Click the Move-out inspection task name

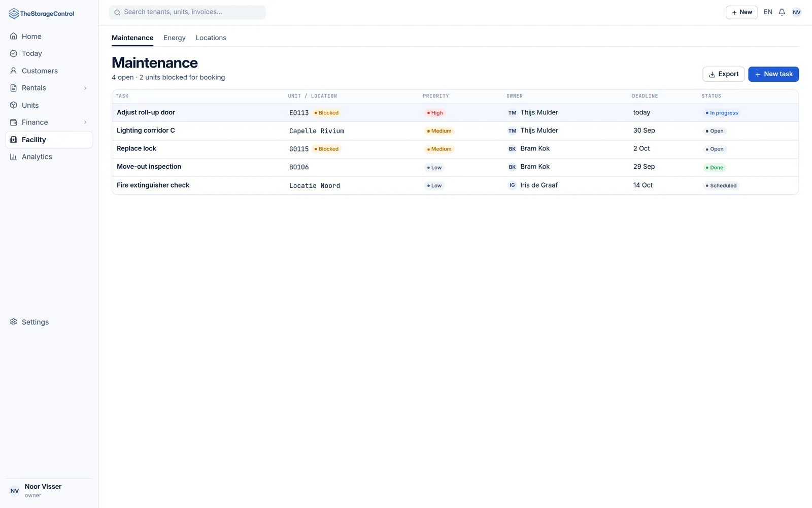click(x=149, y=167)
